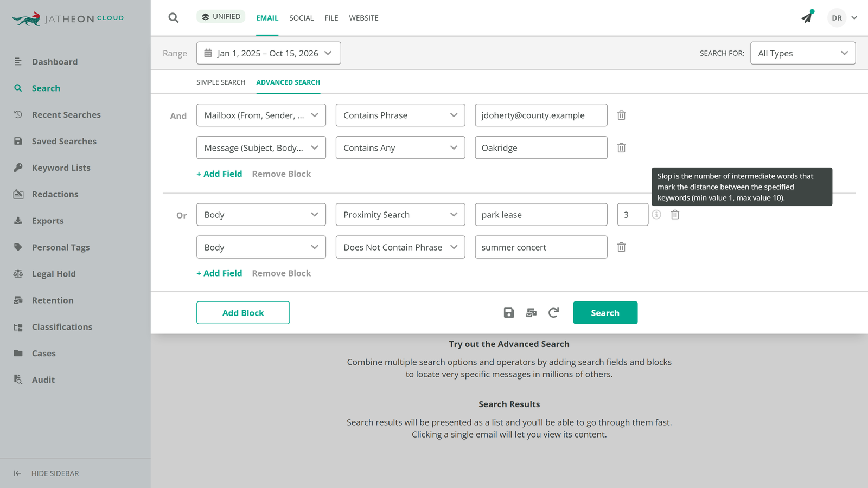Open Dashboard in sidebar
The height and width of the screenshot is (488, 868).
point(54,62)
